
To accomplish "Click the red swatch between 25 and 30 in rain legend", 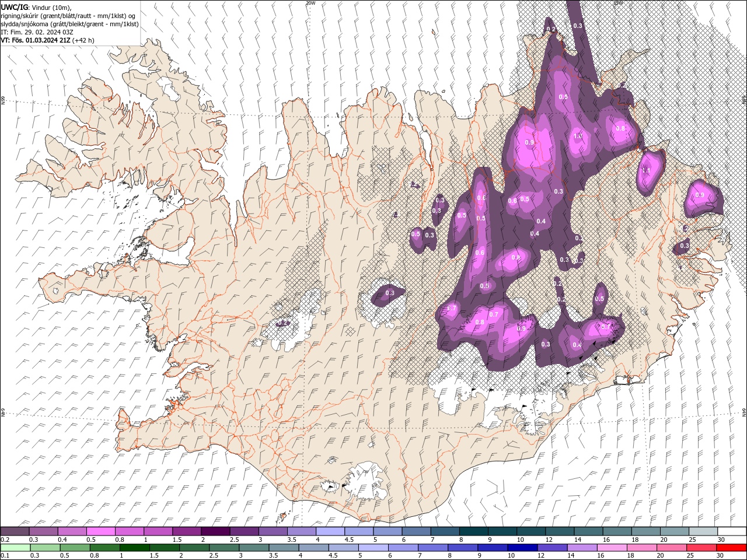I will coord(701,548).
